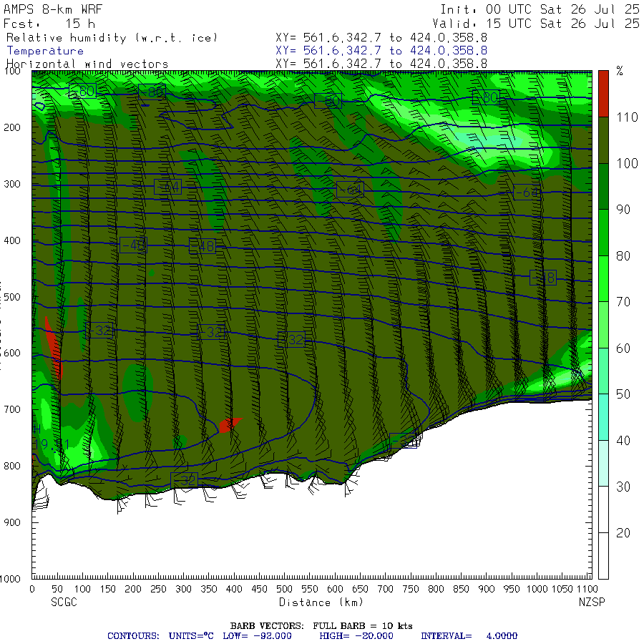Click the "0" distance axis label
Viewport: 644px width, 644px height.
tap(32, 589)
